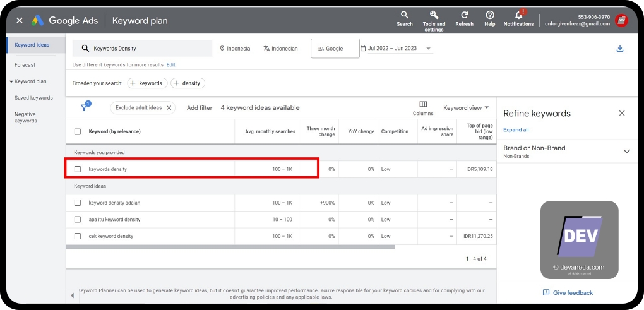Click the +900% three month change value
The height and width of the screenshot is (310, 644).
327,203
